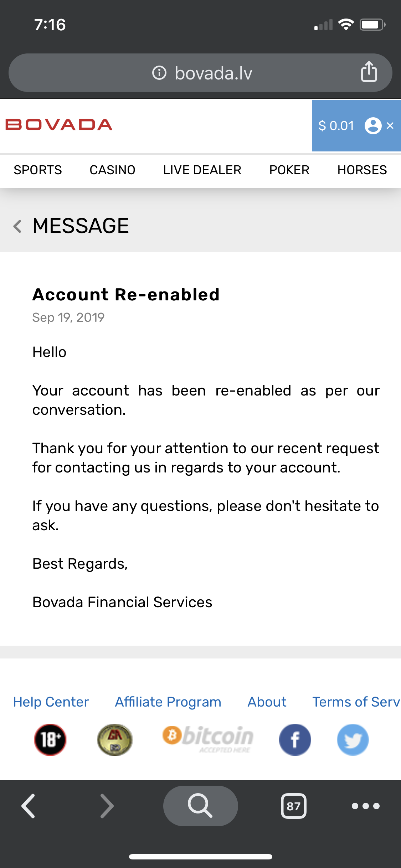Tap the browser search button
Screen dimensions: 401x868
click(200, 806)
